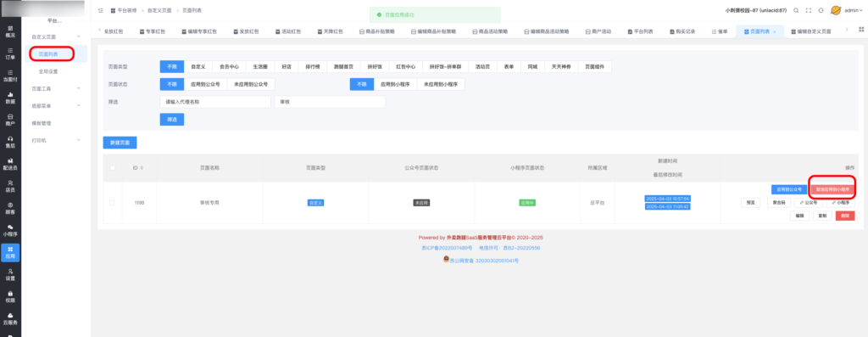Select 自定义 page type filter
This screenshot has width=868, height=337.
pyautogui.click(x=198, y=66)
